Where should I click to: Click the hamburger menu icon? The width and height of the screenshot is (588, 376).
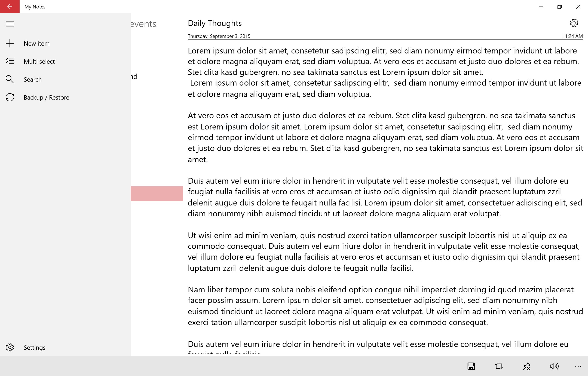(x=10, y=24)
